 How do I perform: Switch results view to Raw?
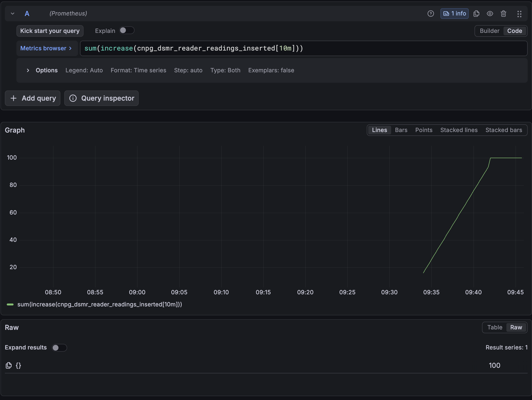click(516, 327)
